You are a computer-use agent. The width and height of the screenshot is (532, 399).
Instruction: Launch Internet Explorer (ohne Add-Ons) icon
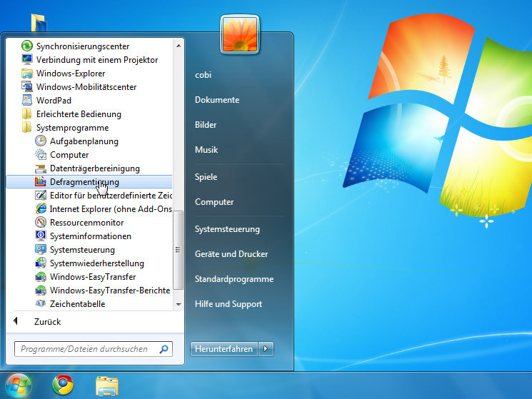click(x=41, y=208)
